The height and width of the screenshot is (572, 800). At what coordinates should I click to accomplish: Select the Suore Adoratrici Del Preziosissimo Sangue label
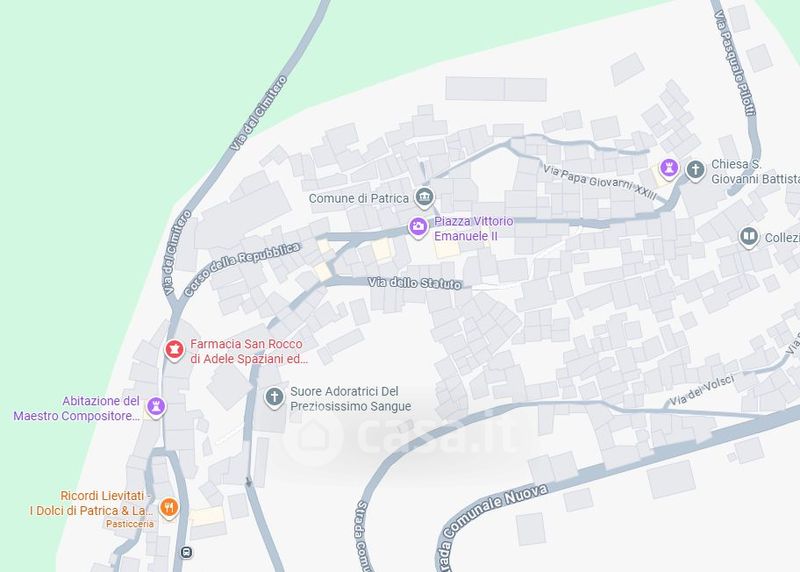click(x=351, y=399)
